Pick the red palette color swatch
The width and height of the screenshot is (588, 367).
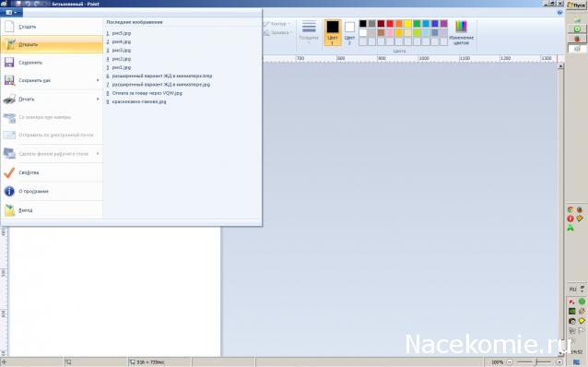tap(390, 24)
